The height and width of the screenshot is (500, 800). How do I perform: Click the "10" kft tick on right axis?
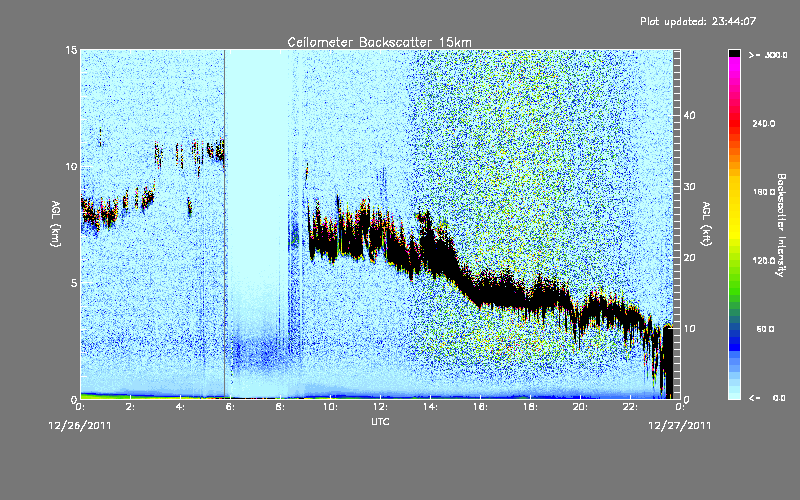click(x=689, y=329)
